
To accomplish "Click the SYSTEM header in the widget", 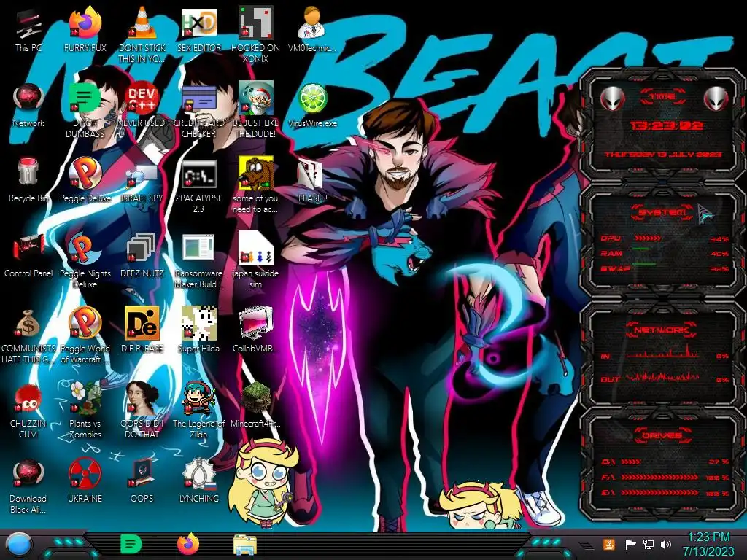I will [x=662, y=212].
